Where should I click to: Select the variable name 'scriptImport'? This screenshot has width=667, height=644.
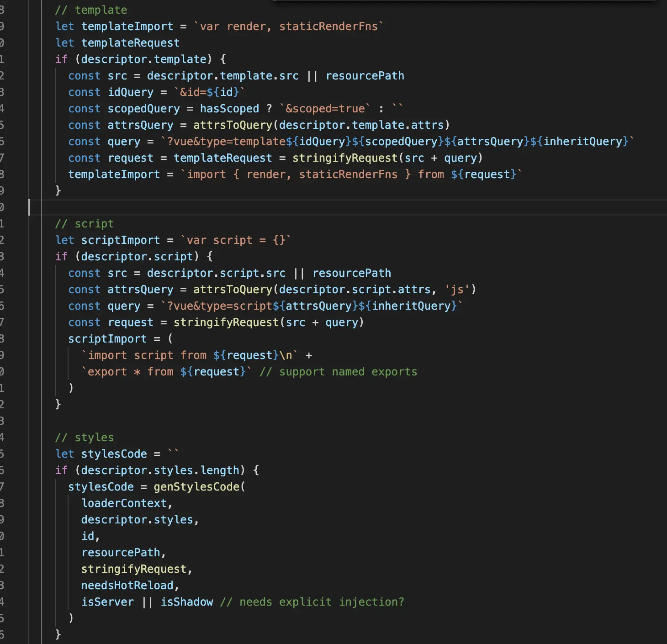120,240
